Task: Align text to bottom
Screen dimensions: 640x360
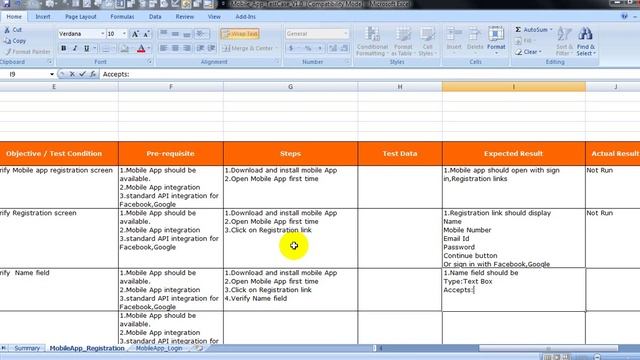Action: click(187, 34)
